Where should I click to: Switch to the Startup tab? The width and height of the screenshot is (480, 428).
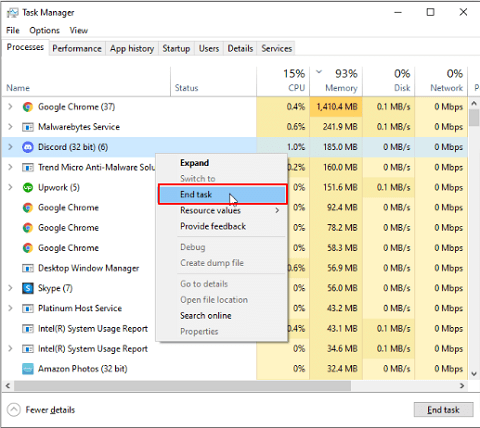[x=176, y=49]
